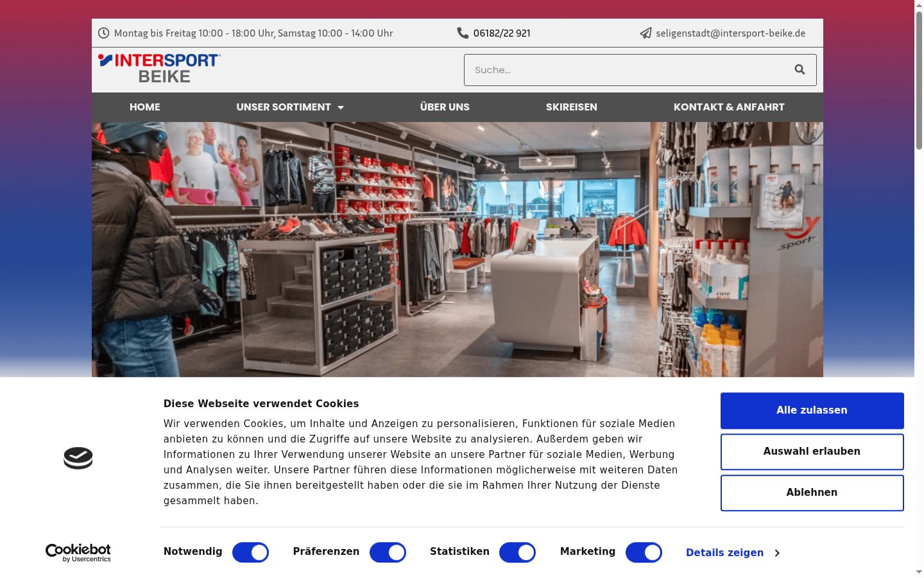Click the store interior hero image
The width and height of the screenshot is (924, 578).
click(x=457, y=249)
